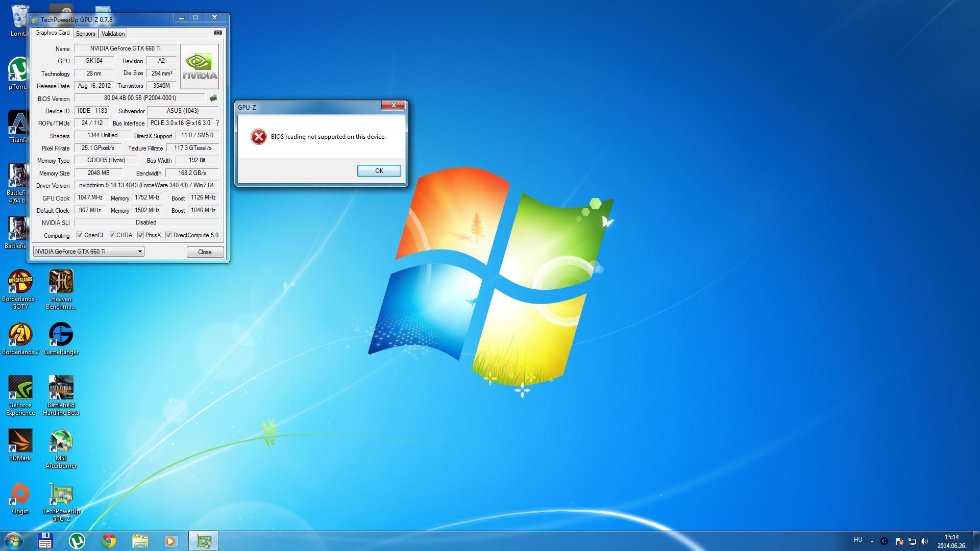Open the GeForce Experience desktop icon
The height and width of the screenshot is (551, 980).
point(20,396)
